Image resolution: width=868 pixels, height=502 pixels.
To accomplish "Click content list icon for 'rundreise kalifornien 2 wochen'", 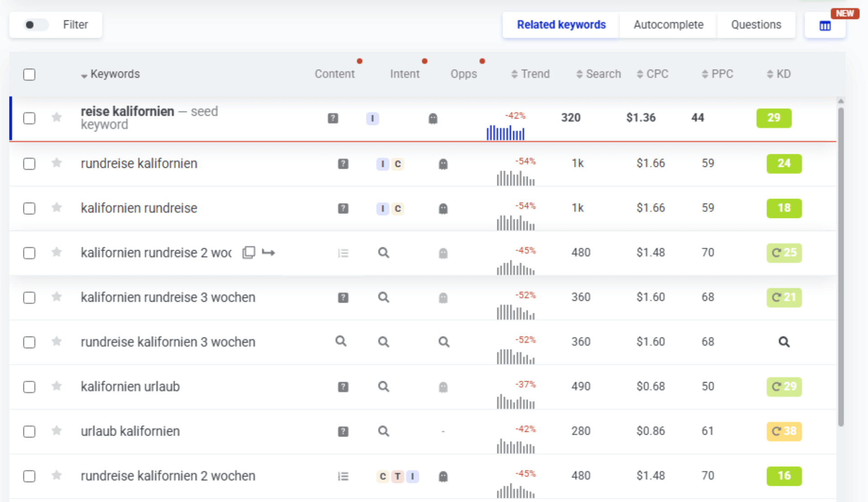I will [343, 476].
